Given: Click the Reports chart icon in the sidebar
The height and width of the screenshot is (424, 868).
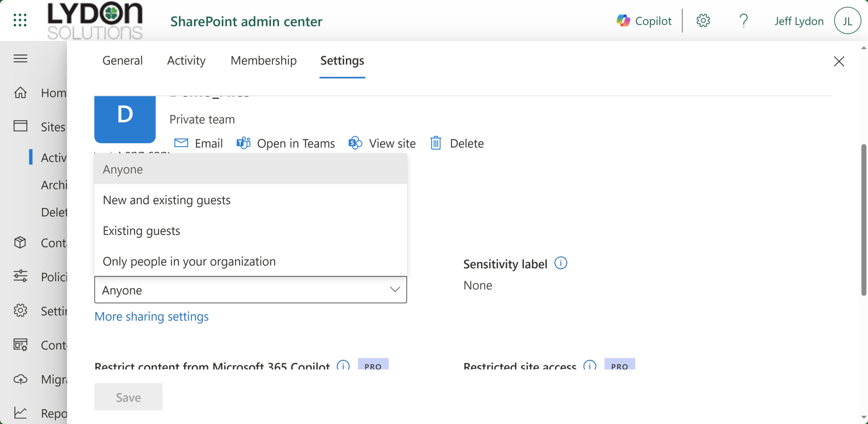Looking at the screenshot, I should (20, 413).
